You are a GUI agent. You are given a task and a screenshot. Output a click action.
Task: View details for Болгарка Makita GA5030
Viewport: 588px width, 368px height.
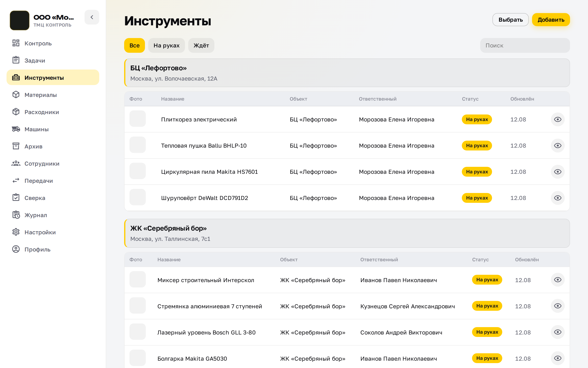(x=558, y=358)
